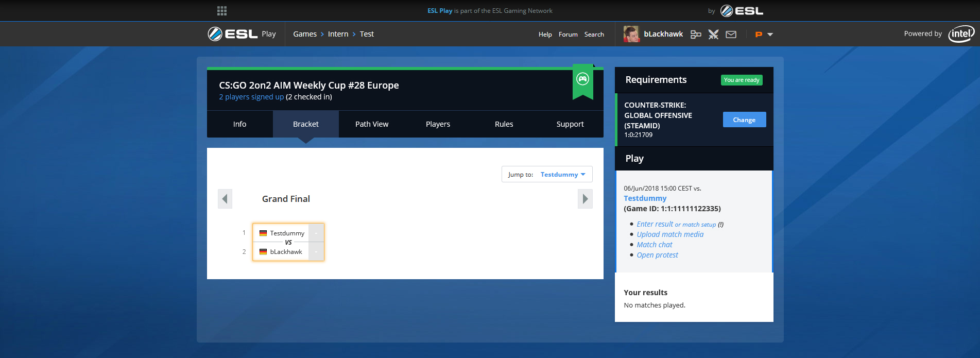Click Test in the breadcrumb
The height and width of the screenshot is (358, 980).
[x=367, y=34]
